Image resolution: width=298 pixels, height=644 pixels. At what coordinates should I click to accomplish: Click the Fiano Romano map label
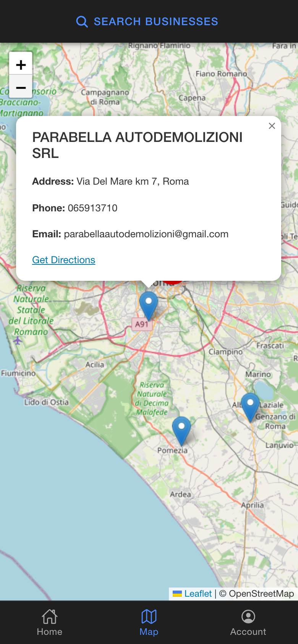[221, 74]
